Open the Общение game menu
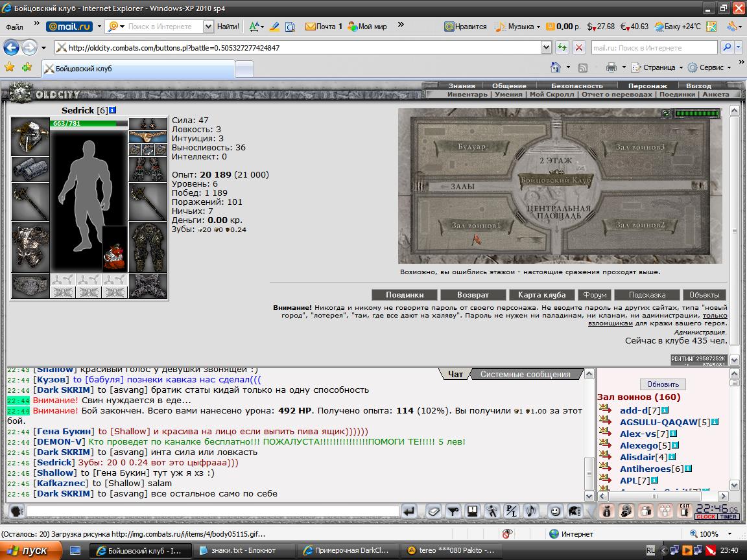747x560 pixels. pyautogui.click(x=509, y=86)
